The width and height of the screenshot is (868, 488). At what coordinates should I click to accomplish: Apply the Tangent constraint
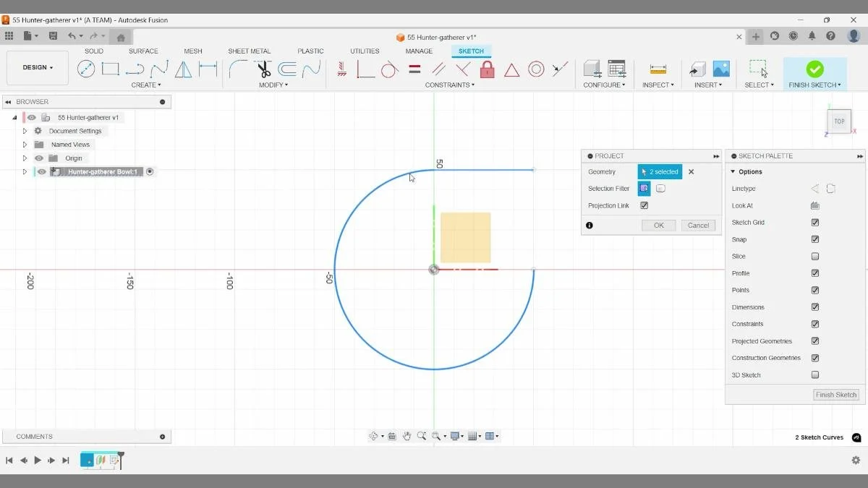click(390, 69)
